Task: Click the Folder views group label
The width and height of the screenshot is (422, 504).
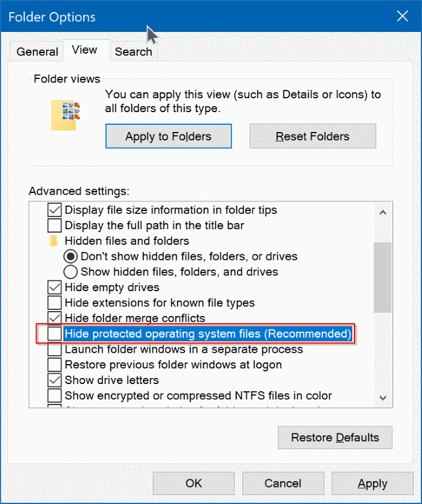Action: coord(67,79)
